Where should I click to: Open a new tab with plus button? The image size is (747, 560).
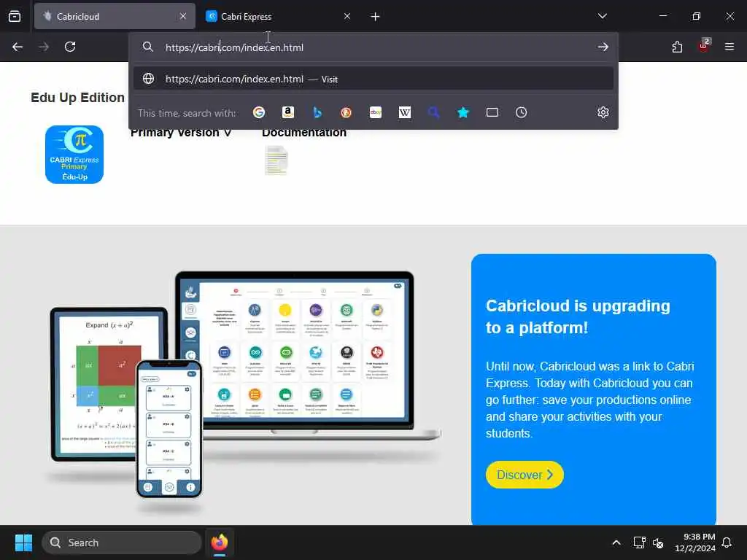point(376,17)
